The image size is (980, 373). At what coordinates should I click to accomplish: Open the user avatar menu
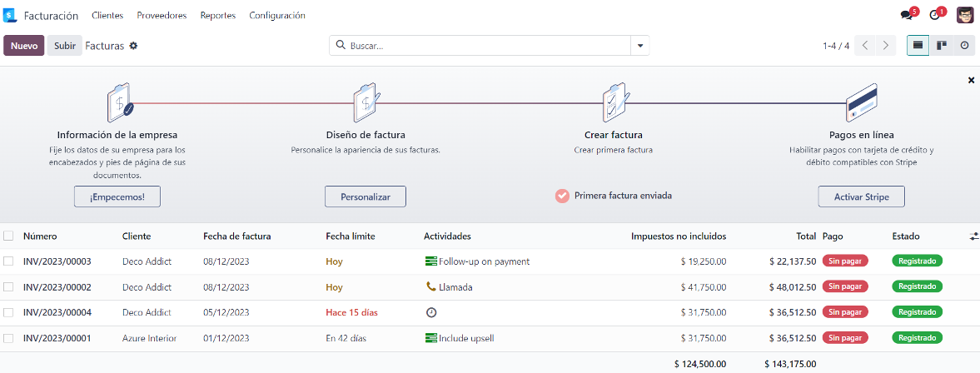pos(965,15)
